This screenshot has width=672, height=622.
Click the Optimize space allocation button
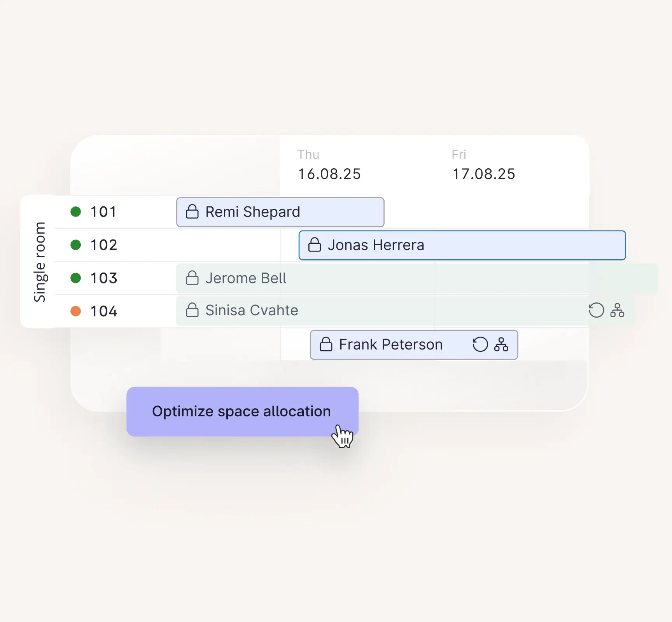coord(242,411)
